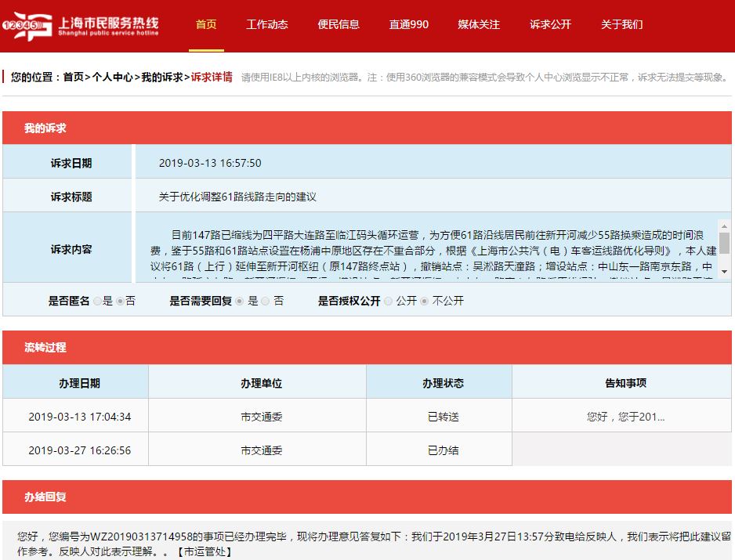Select 不公开 for 是否授权公开
Image resolution: width=735 pixels, height=560 pixels.
click(425, 301)
